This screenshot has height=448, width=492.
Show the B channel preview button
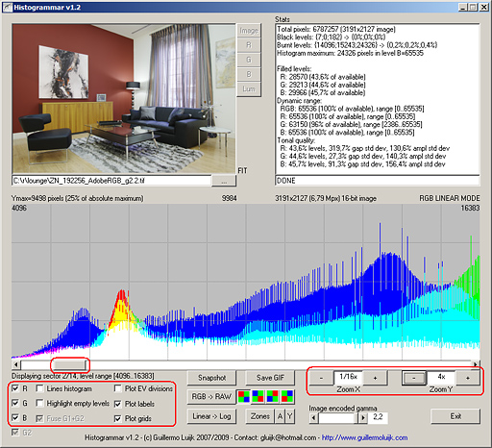tap(249, 74)
